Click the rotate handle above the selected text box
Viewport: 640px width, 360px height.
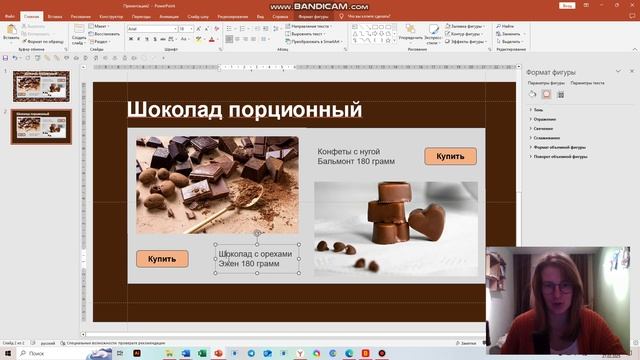coord(257,233)
